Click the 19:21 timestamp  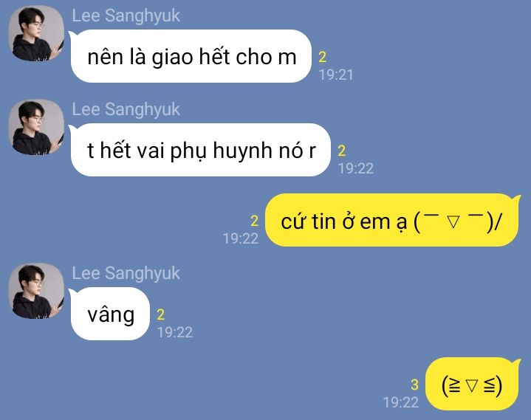coord(336,75)
